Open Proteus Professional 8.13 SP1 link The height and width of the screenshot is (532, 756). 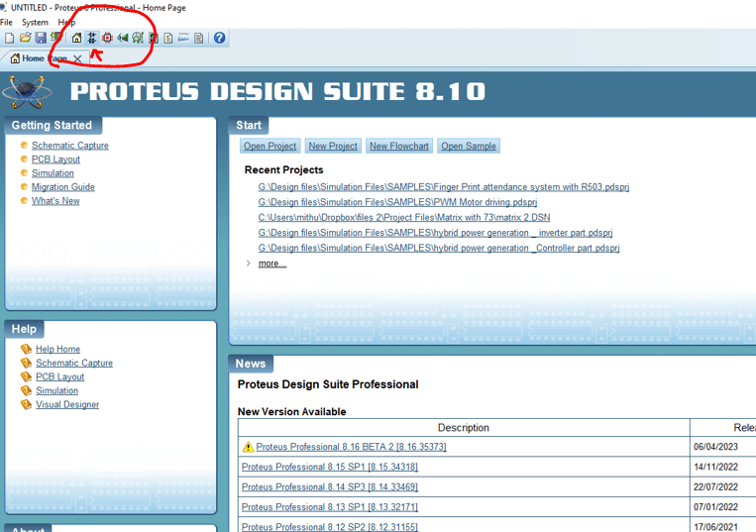330,507
